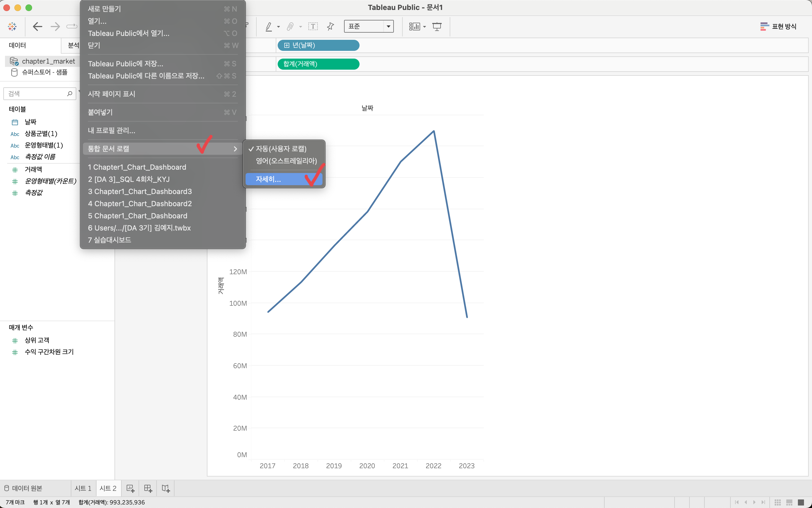Select 자동(사용자 로캘) checked option
Image resolution: width=812 pixels, height=508 pixels.
click(281, 148)
